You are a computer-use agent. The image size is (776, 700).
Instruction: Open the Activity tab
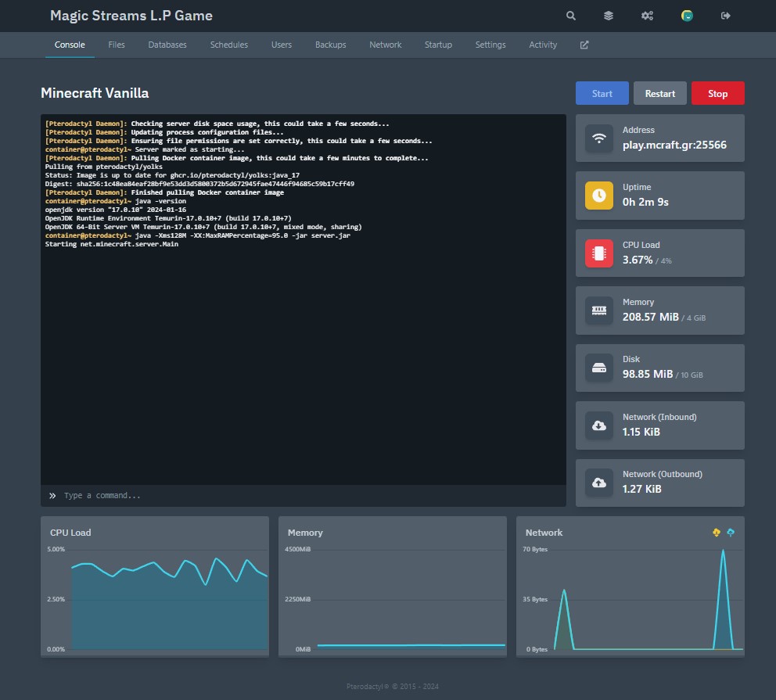[x=543, y=45]
